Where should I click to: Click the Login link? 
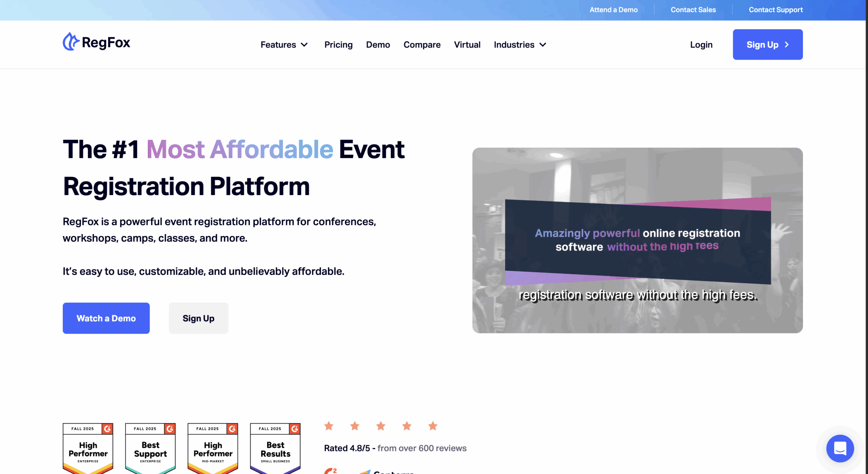click(701, 45)
